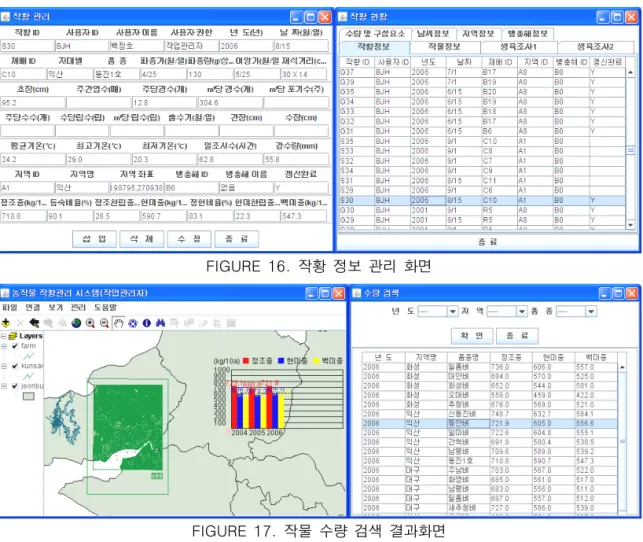Click the 초장(cm) field showing 95.2
This screenshot has width=643, height=542.
point(33,102)
